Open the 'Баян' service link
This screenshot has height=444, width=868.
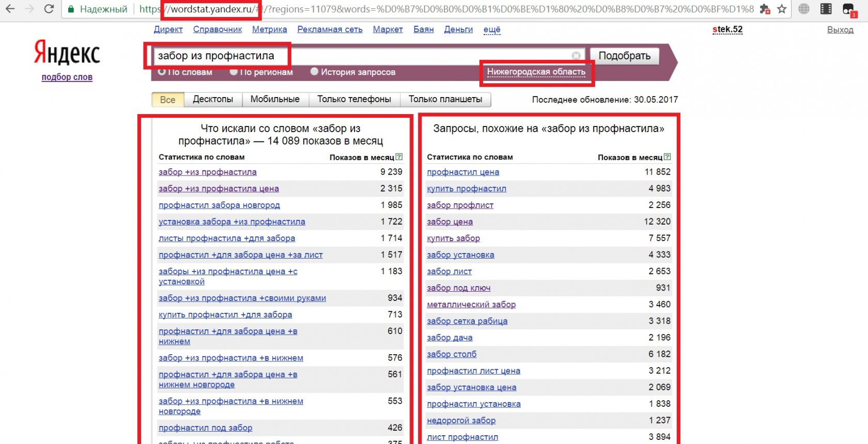point(424,29)
